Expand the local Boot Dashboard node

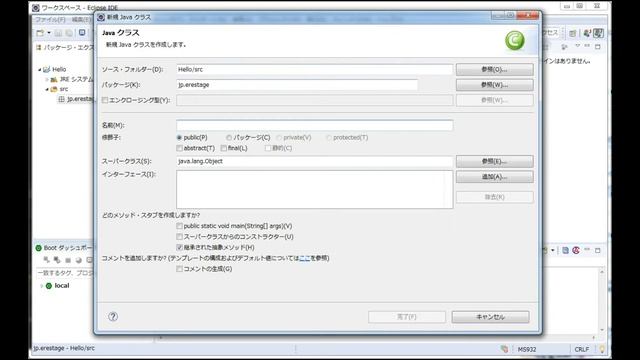(x=41, y=286)
